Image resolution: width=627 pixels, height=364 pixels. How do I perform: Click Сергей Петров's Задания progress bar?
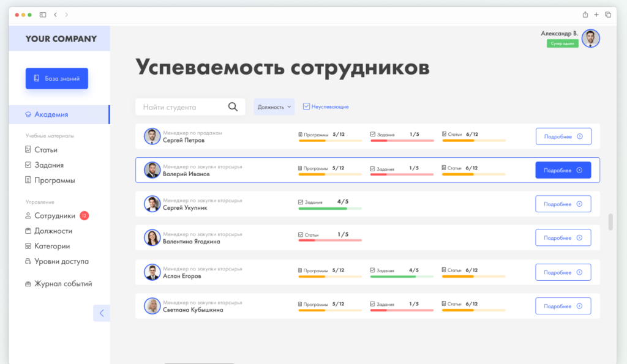click(402, 141)
